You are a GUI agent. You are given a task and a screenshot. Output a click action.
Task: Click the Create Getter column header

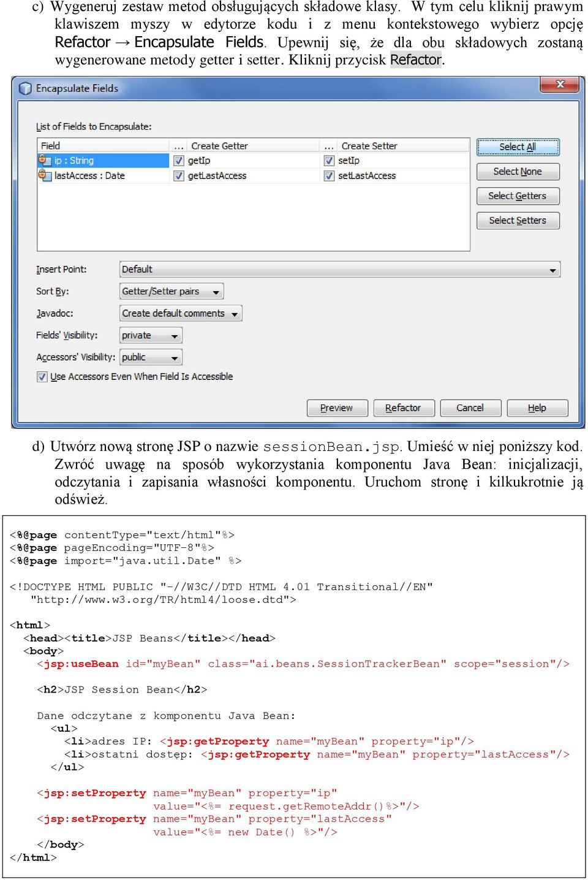253,146
